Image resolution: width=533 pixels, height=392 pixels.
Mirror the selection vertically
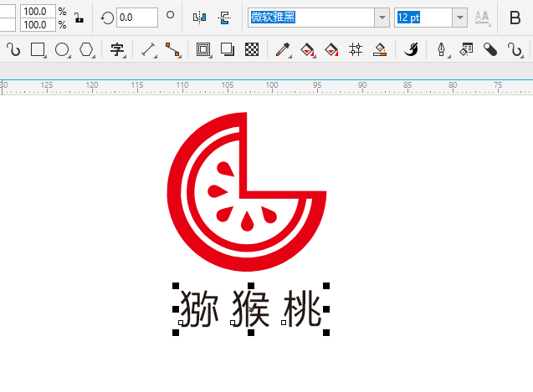(224, 18)
